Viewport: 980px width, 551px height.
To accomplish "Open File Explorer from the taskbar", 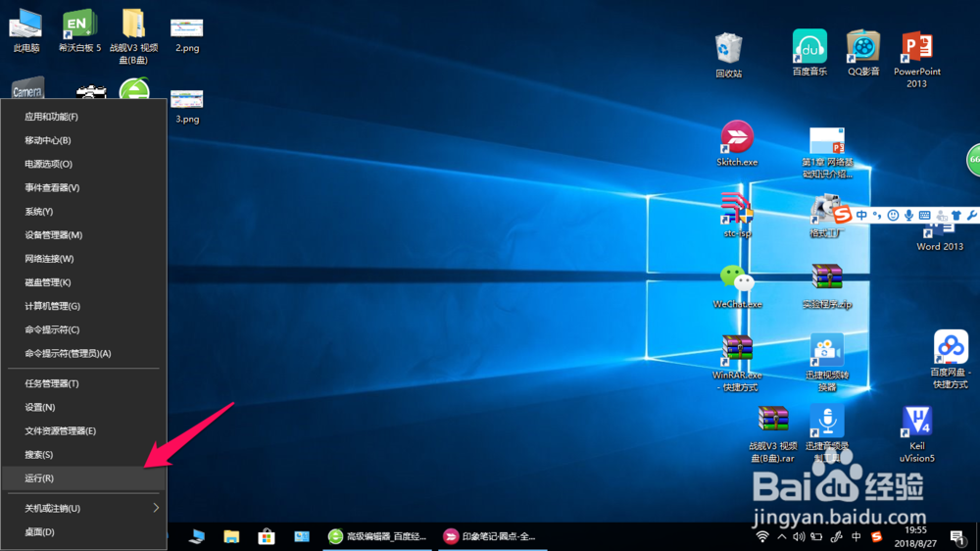I will click(231, 536).
